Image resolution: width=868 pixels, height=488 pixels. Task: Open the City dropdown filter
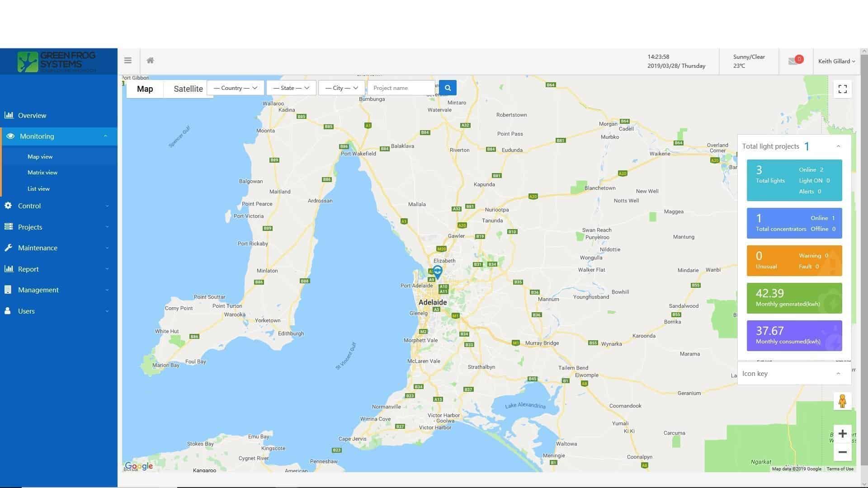pyautogui.click(x=341, y=88)
